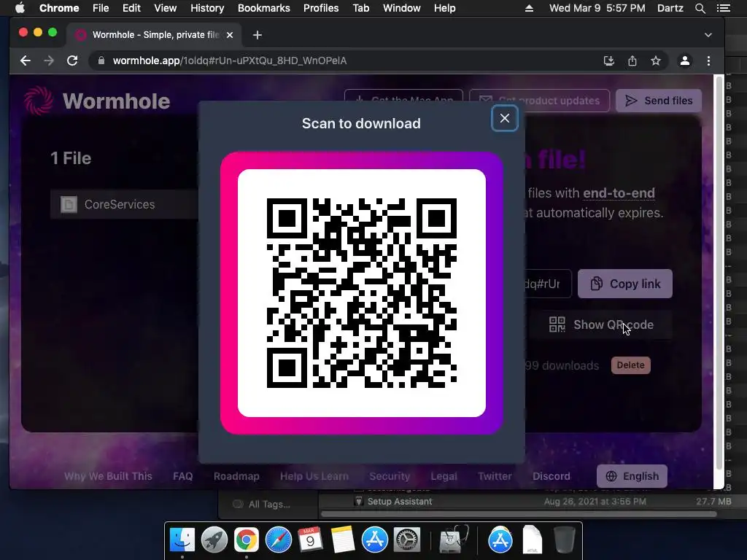Open the Why We Built This link
This screenshot has width=747, height=560.
(x=108, y=476)
